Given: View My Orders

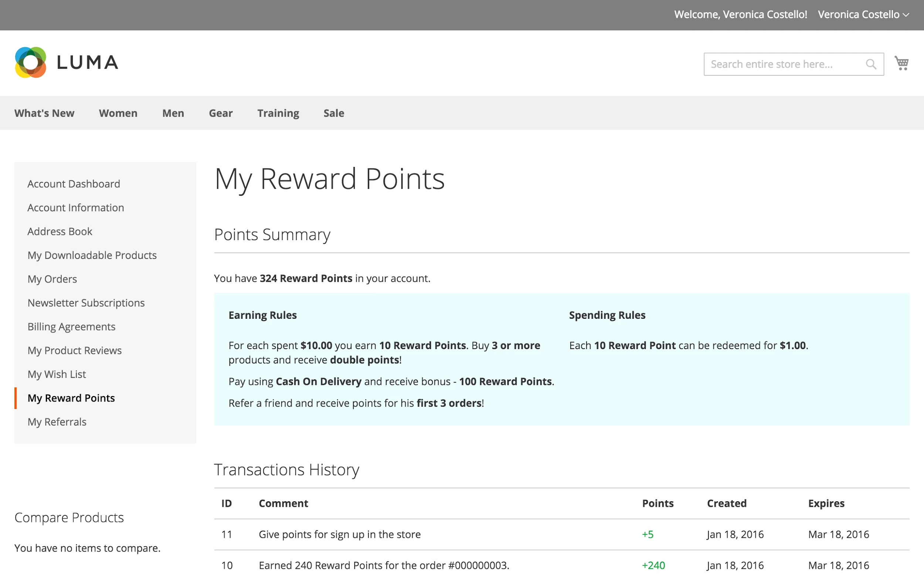Looking at the screenshot, I should click(x=52, y=279).
